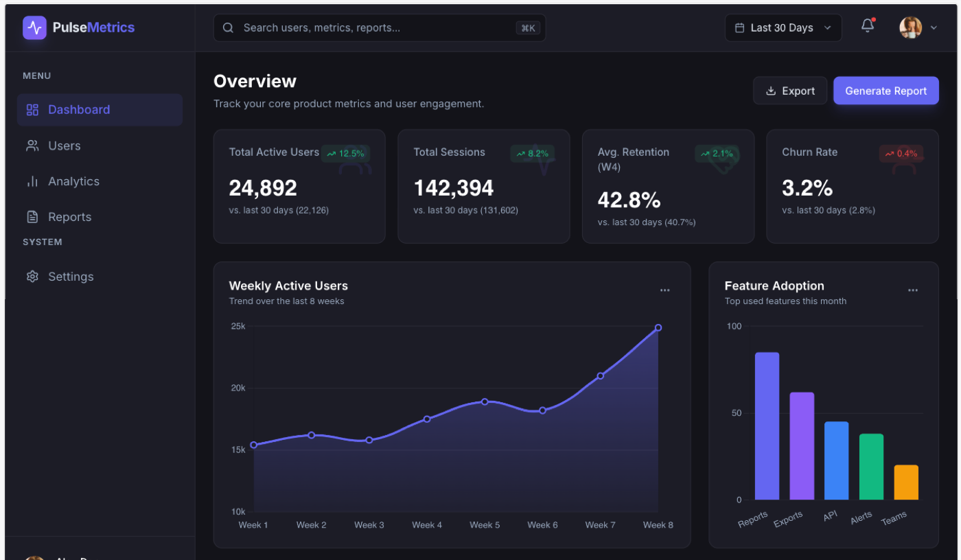Image resolution: width=961 pixels, height=560 pixels.
Task: Open the Last 30 Days dropdown
Action: 783,28
